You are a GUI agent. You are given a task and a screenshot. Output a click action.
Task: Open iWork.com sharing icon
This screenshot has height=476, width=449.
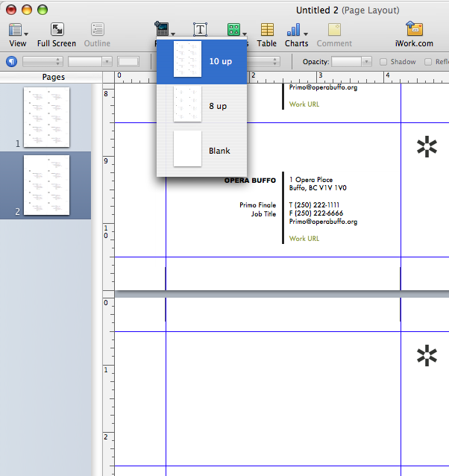click(x=415, y=34)
